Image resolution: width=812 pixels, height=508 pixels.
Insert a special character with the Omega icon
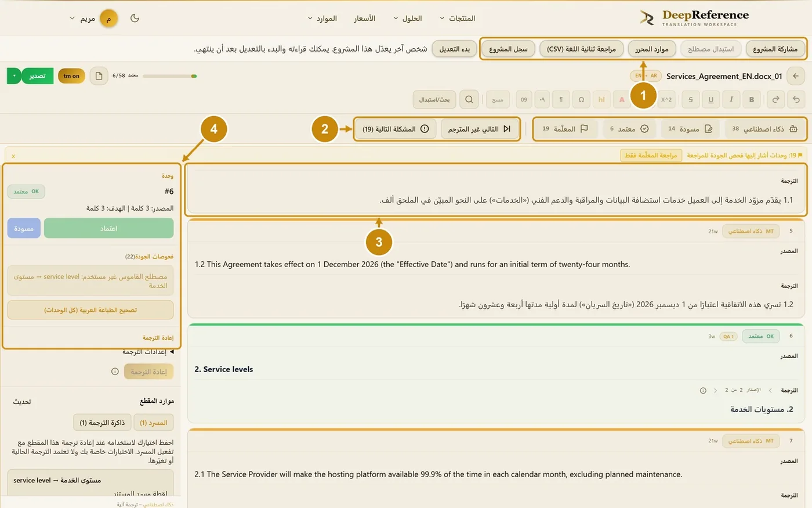click(581, 100)
